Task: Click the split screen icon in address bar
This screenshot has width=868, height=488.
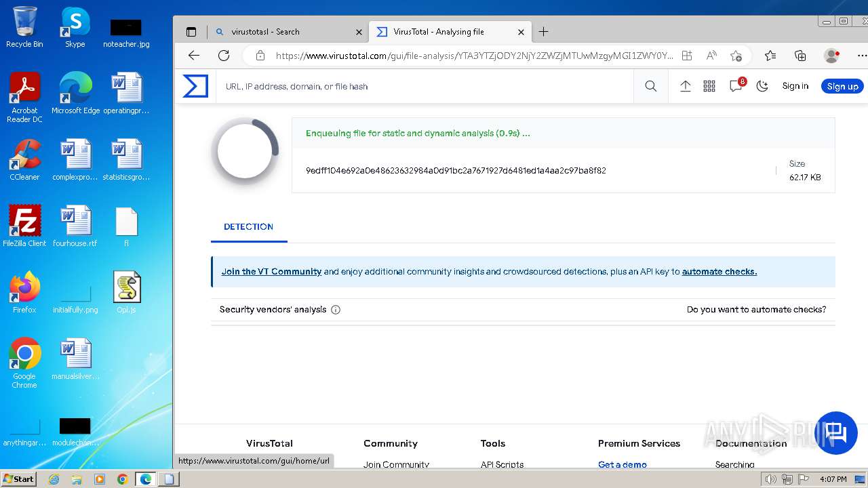Action: click(687, 56)
